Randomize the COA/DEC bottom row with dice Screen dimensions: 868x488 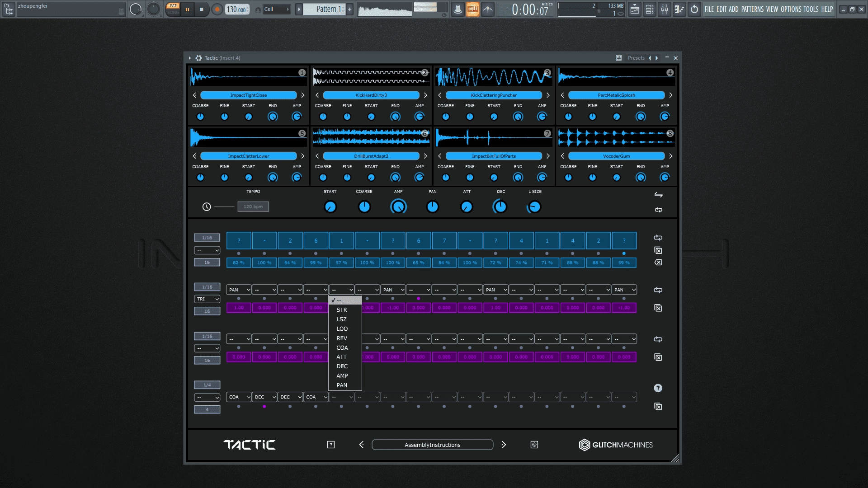pos(658,407)
